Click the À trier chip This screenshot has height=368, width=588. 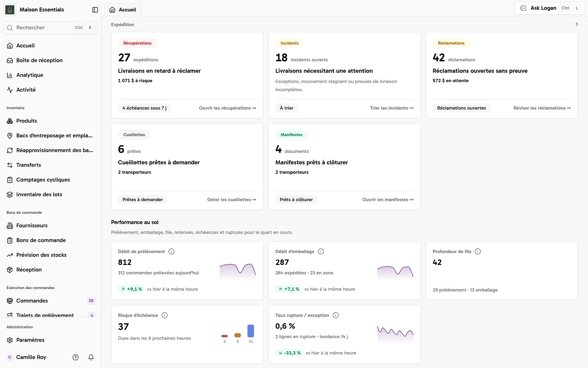point(286,108)
